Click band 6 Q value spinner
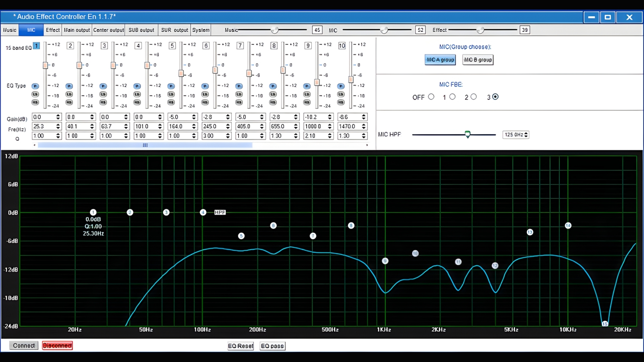This screenshot has width=644, height=362. (x=228, y=136)
